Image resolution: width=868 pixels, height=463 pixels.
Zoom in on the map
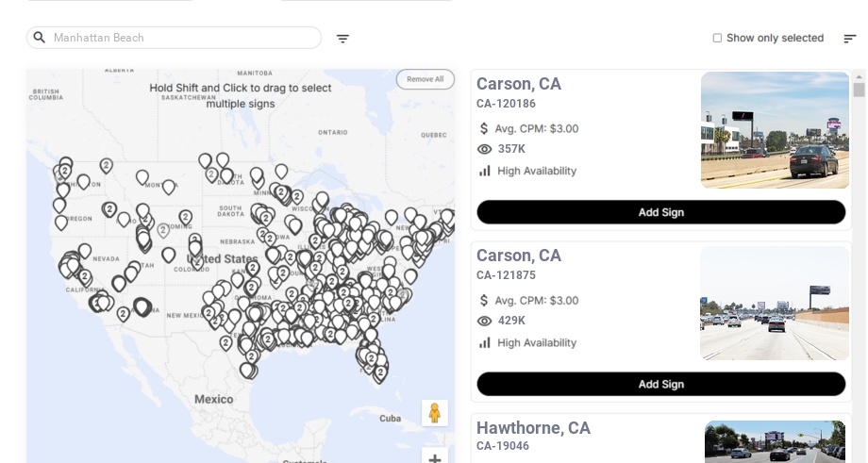click(435, 457)
